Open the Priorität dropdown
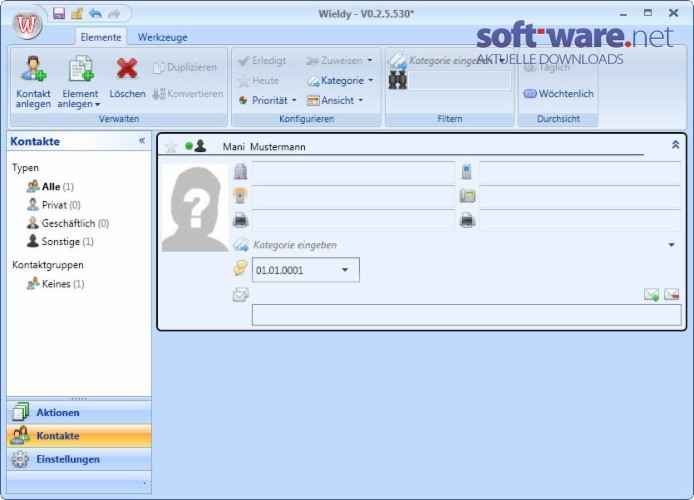The width and height of the screenshot is (694, 500). pos(267,100)
